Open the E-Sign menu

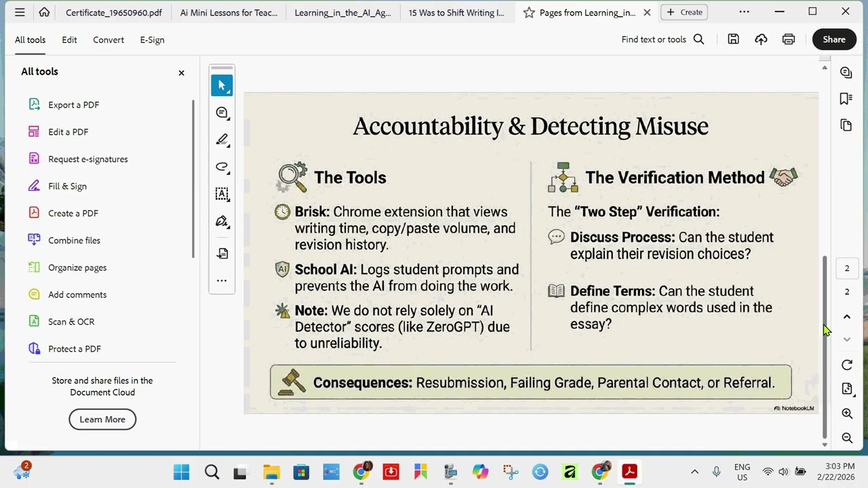coord(152,40)
